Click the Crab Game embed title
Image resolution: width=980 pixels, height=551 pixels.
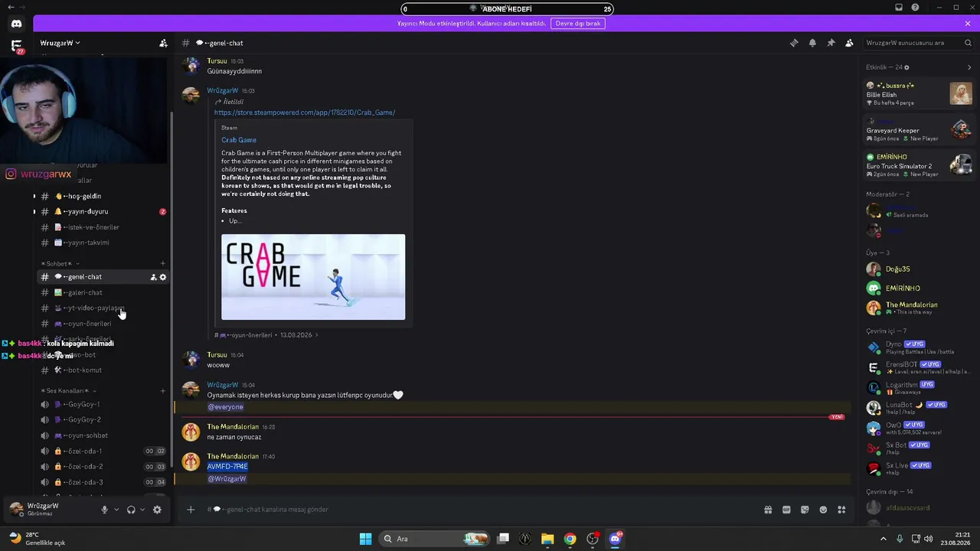[239, 140]
